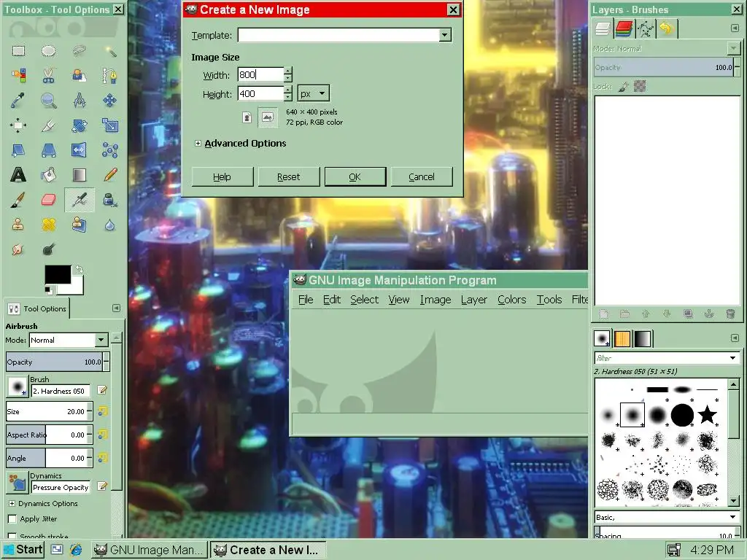Viewport: 747px width, 560px height.
Task: Open Internet Explorer from quick launch
Action: pos(76,550)
